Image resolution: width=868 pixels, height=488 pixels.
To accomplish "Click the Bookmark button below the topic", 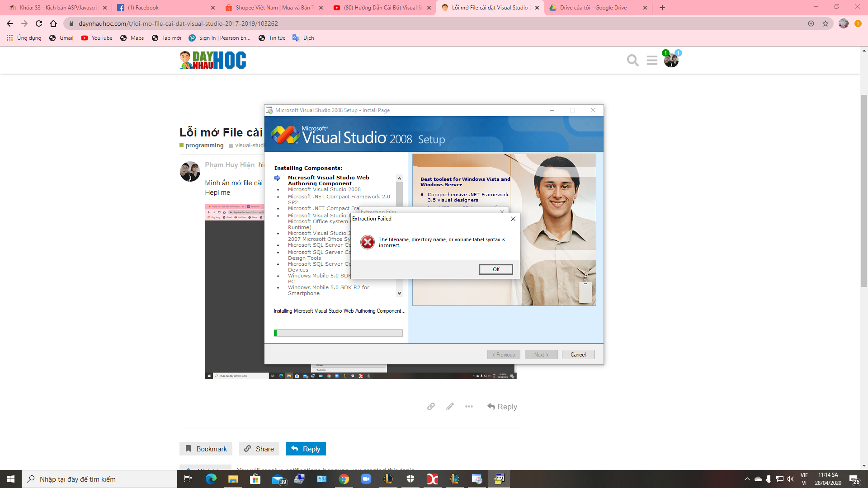I will click(206, 449).
